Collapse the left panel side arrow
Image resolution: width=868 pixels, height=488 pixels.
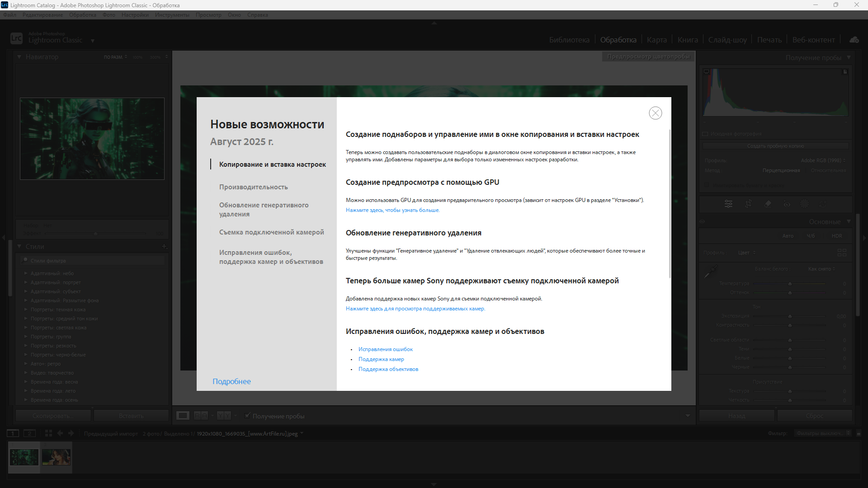4,237
